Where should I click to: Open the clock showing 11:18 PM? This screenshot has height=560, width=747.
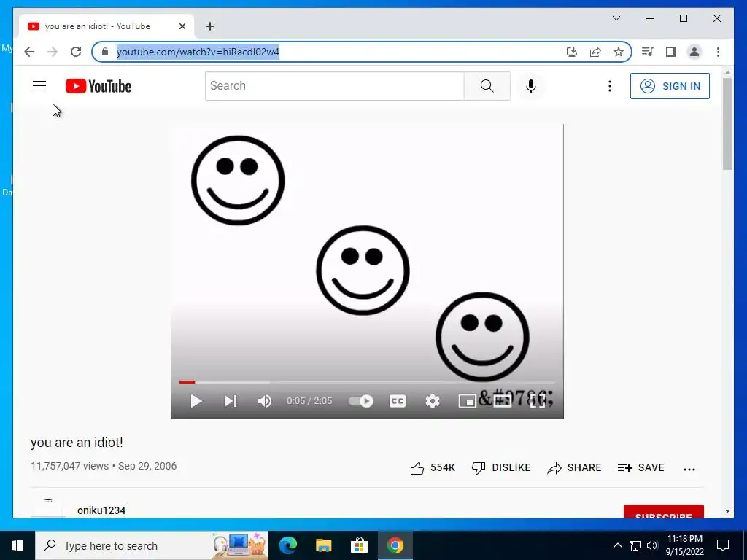tap(684, 545)
